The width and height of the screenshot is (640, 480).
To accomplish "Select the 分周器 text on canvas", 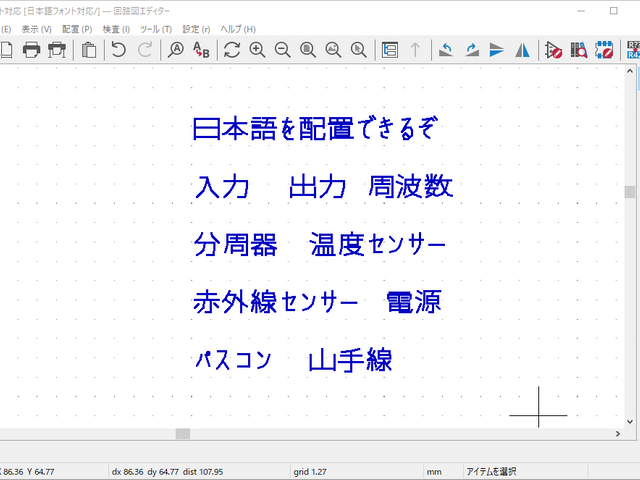I will tap(236, 244).
